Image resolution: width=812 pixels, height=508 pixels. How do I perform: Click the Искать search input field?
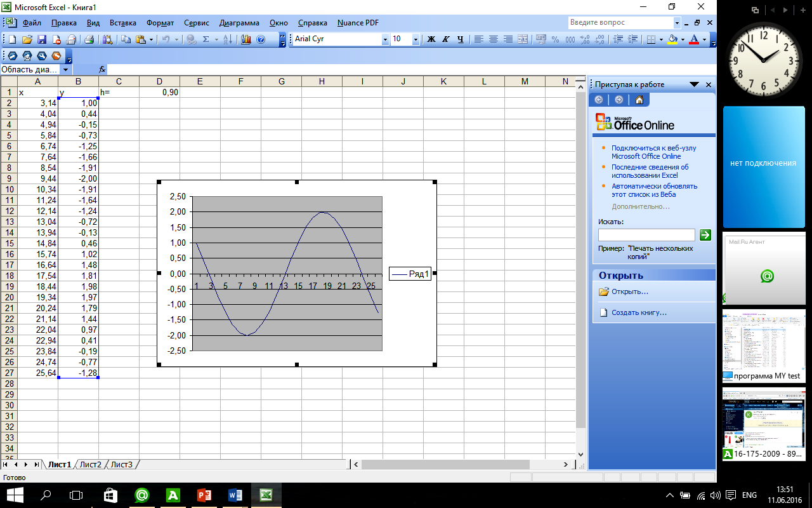646,235
